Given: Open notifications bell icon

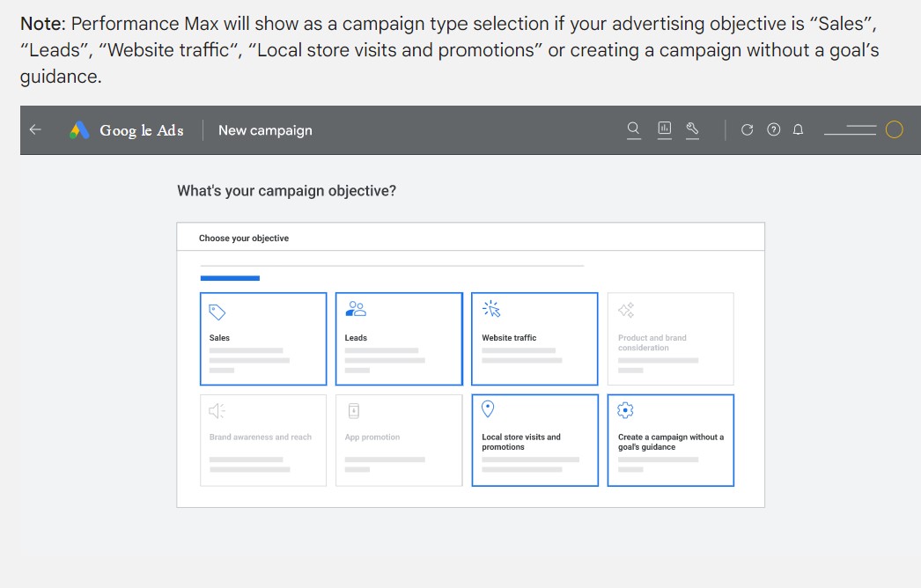Looking at the screenshot, I should [798, 130].
